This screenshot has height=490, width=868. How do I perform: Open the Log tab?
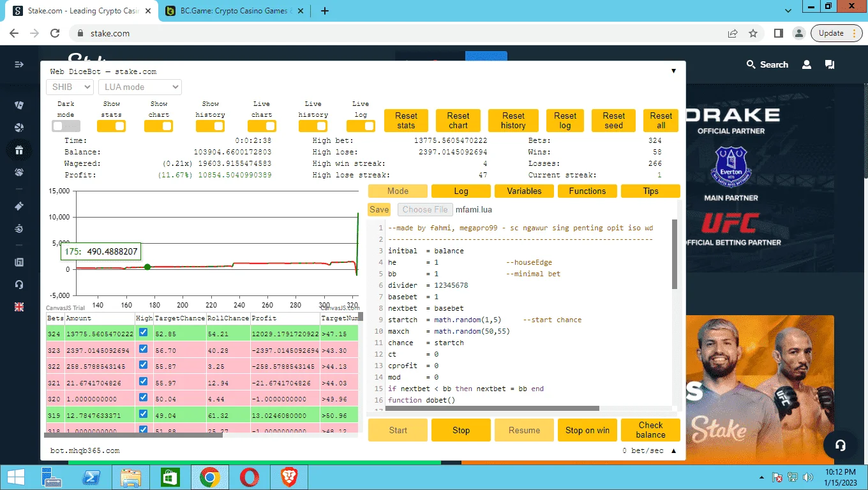click(461, 191)
